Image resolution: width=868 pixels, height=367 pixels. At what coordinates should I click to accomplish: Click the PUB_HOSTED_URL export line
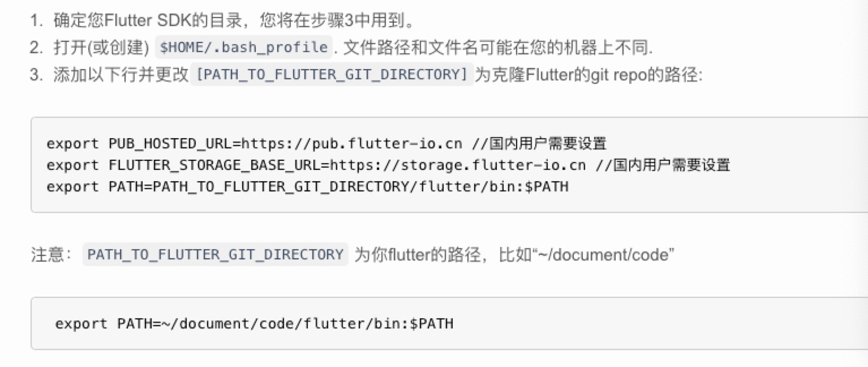tap(326, 143)
